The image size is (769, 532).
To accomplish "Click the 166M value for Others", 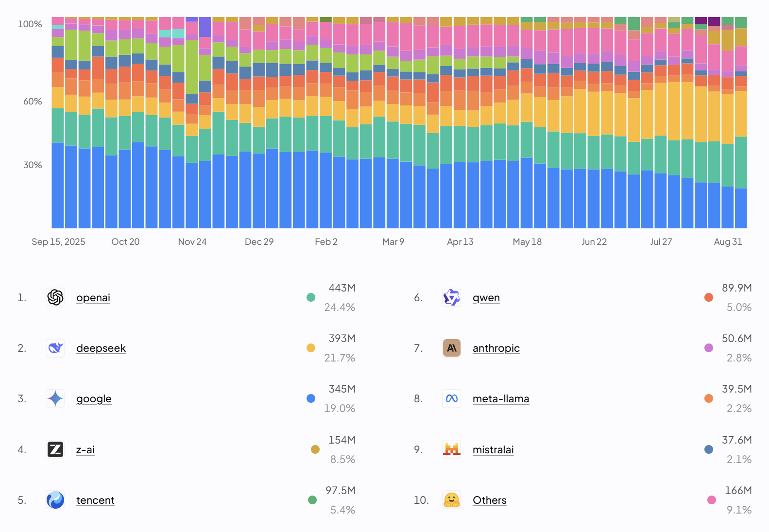I will click(738, 490).
